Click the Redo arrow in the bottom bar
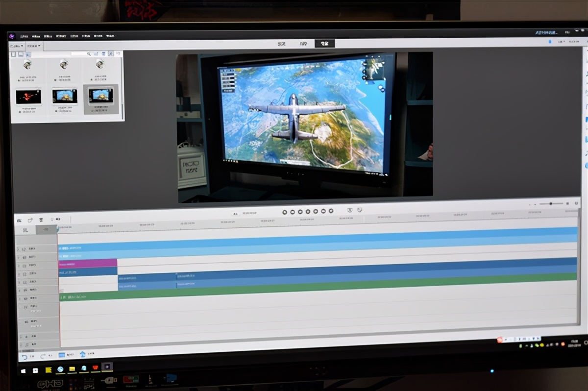 click(x=43, y=356)
